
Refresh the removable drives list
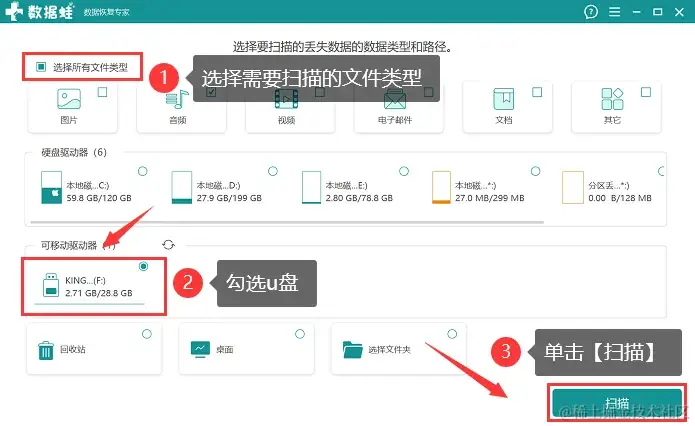(168, 245)
